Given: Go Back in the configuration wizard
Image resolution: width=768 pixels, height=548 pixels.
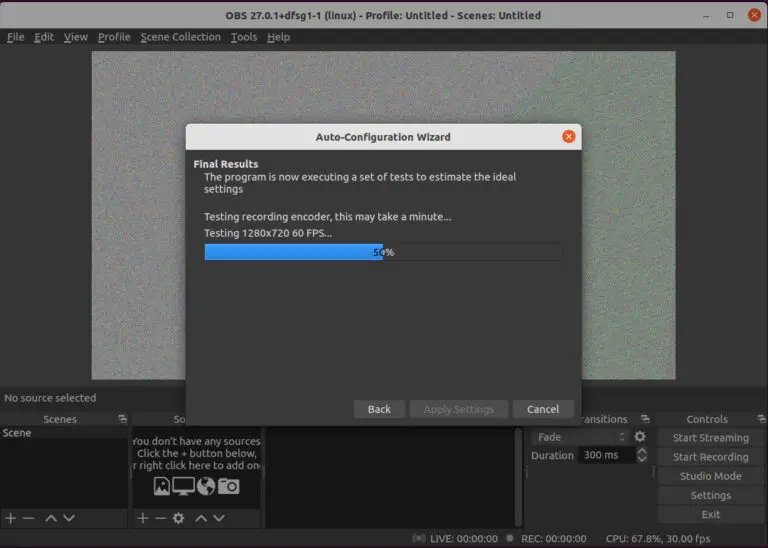Looking at the screenshot, I should pyautogui.click(x=379, y=409).
